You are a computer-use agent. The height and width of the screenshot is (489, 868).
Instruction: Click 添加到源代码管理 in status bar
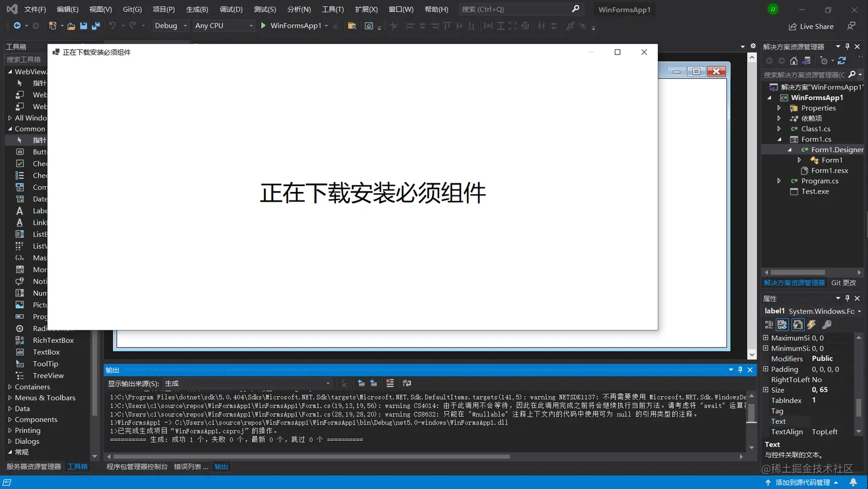[803, 483]
